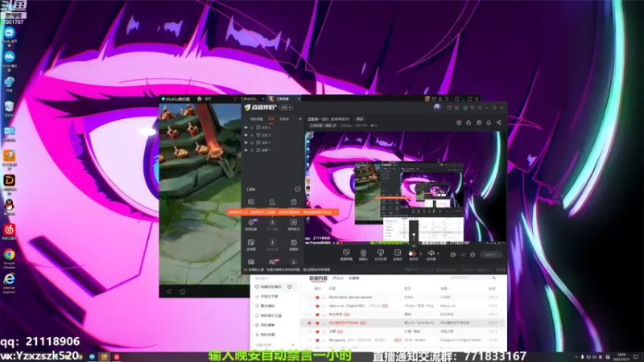Click the webcam icon in streaming bottom toolbar
The width and height of the screenshot is (644, 362).
(x=364, y=253)
